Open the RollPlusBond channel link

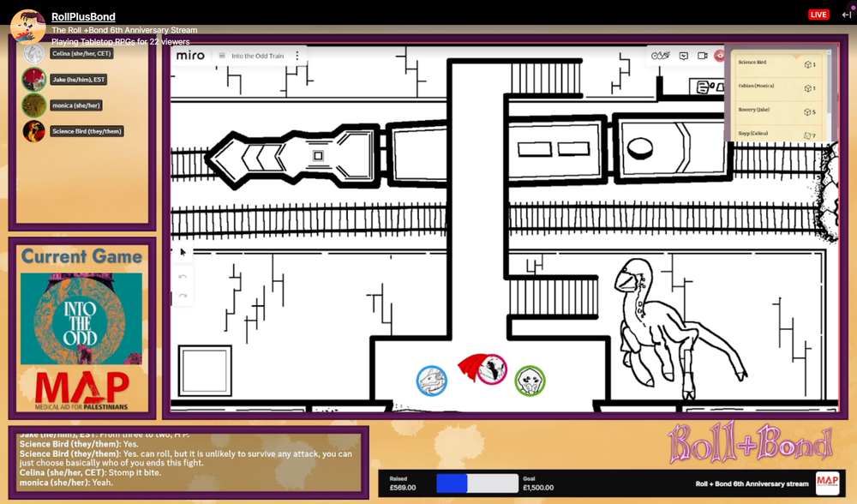click(83, 16)
